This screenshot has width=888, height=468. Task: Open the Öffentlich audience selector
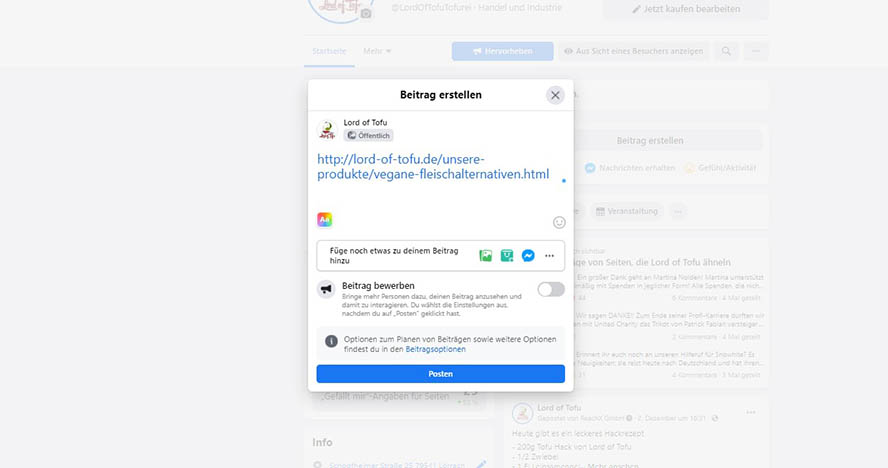[x=369, y=135]
